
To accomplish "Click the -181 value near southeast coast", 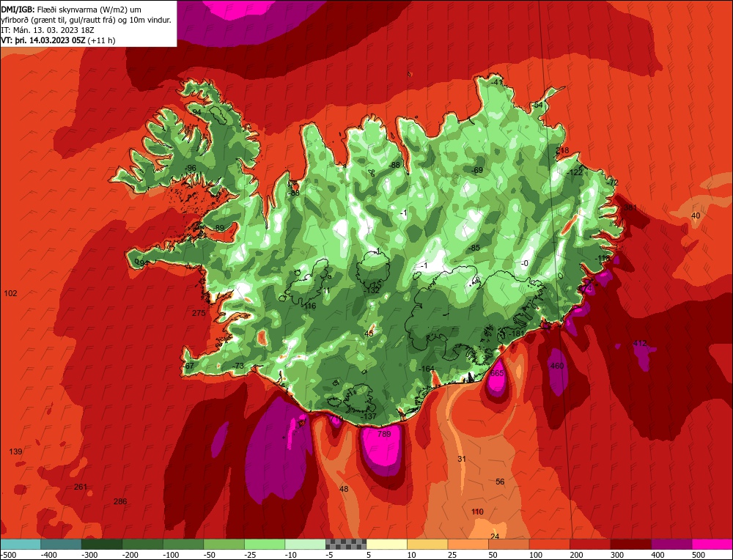I will 516,334.
